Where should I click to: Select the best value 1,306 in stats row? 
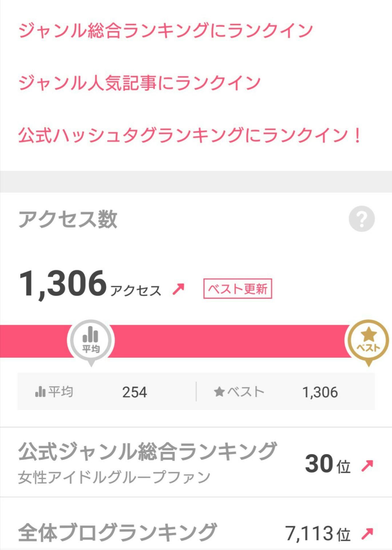(320, 392)
